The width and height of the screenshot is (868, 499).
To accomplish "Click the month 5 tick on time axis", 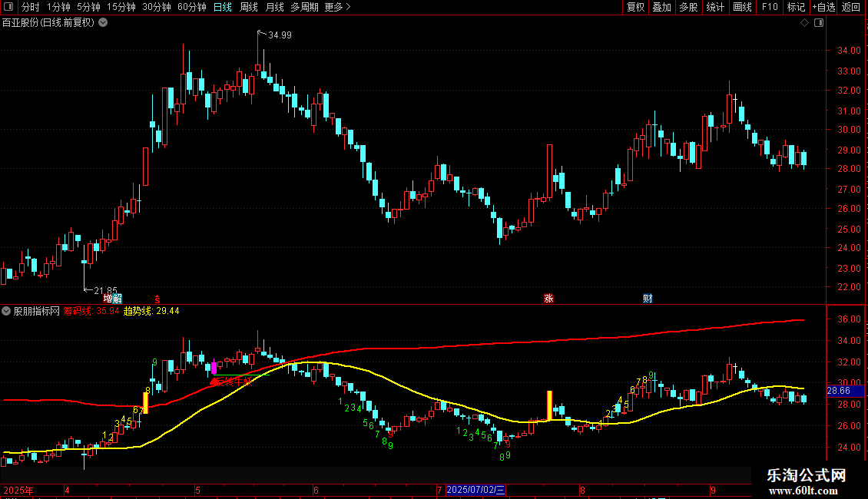I will (197, 490).
